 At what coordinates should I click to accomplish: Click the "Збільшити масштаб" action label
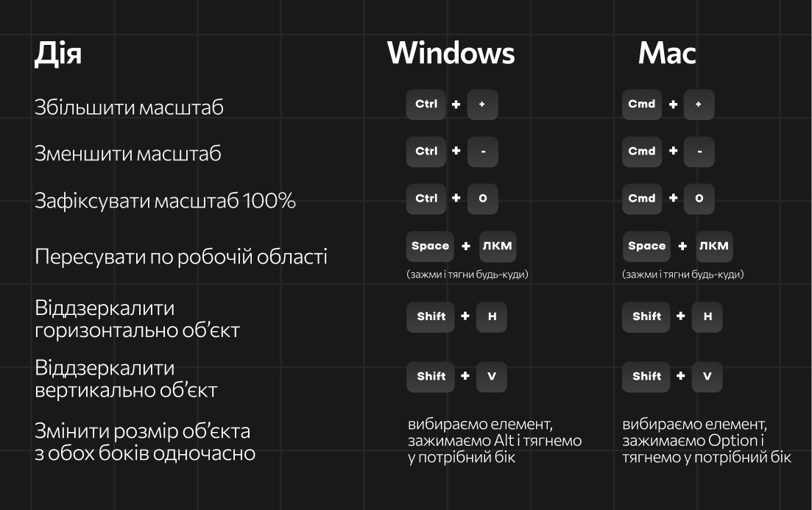coord(129,107)
